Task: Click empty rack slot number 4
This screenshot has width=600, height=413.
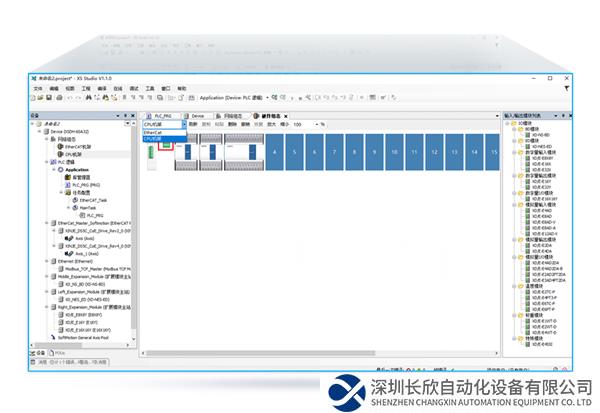Action: pyautogui.click(x=272, y=152)
